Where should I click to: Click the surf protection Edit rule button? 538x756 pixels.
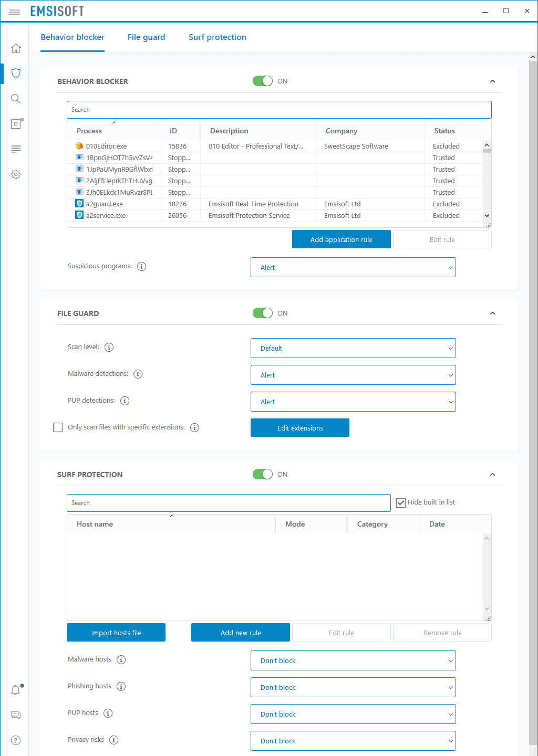[342, 633]
